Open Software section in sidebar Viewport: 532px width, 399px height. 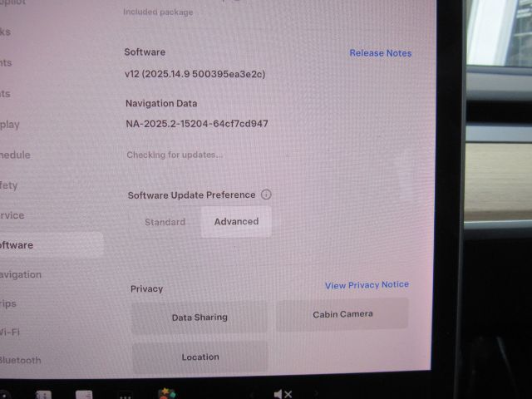click(x=51, y=245)
